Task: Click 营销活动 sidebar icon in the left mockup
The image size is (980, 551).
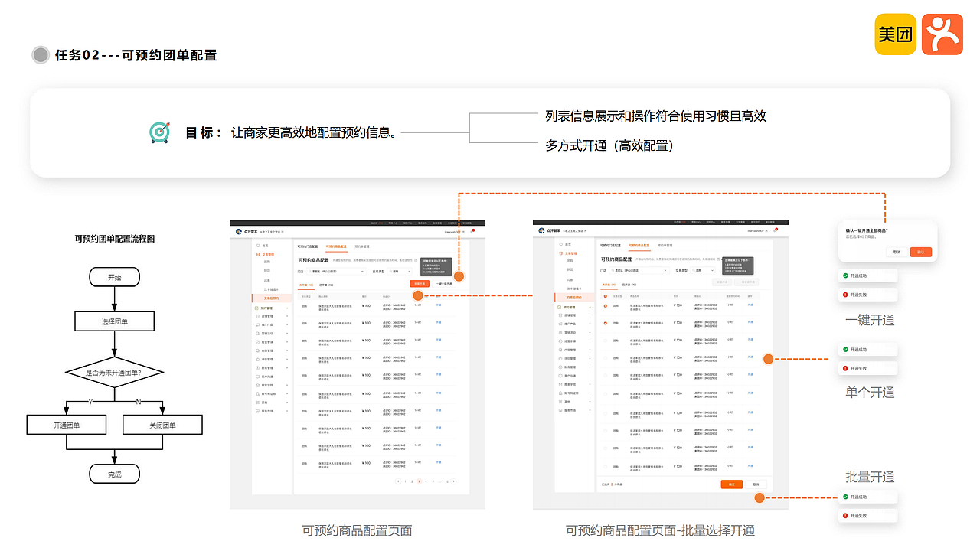Action: pos(258,333)
